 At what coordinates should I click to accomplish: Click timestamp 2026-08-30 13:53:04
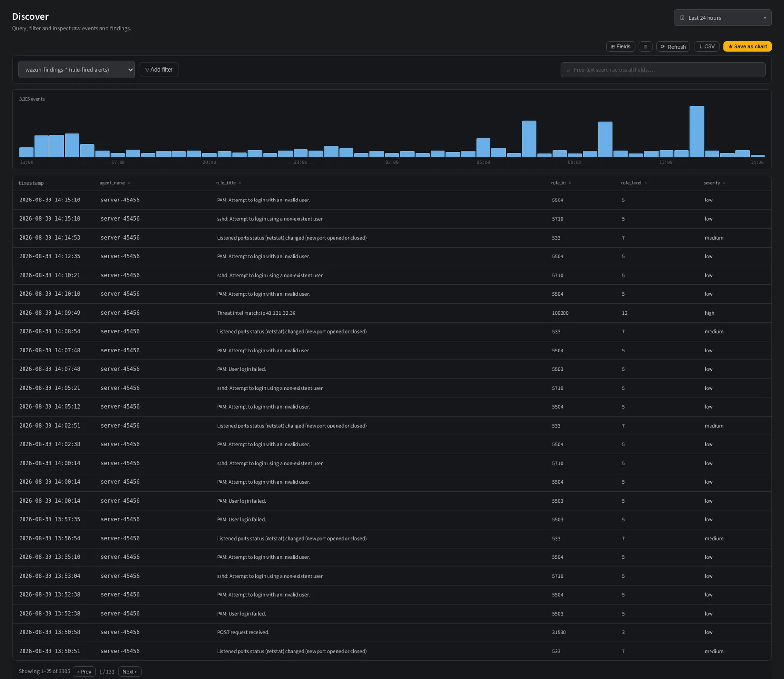pyautogui.click(x=49, y=576)
